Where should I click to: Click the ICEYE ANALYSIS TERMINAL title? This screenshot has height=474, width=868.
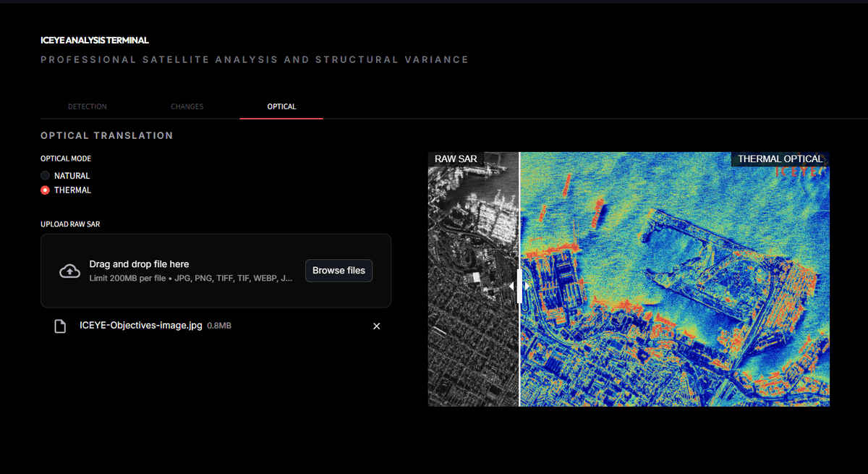point(95,41)
